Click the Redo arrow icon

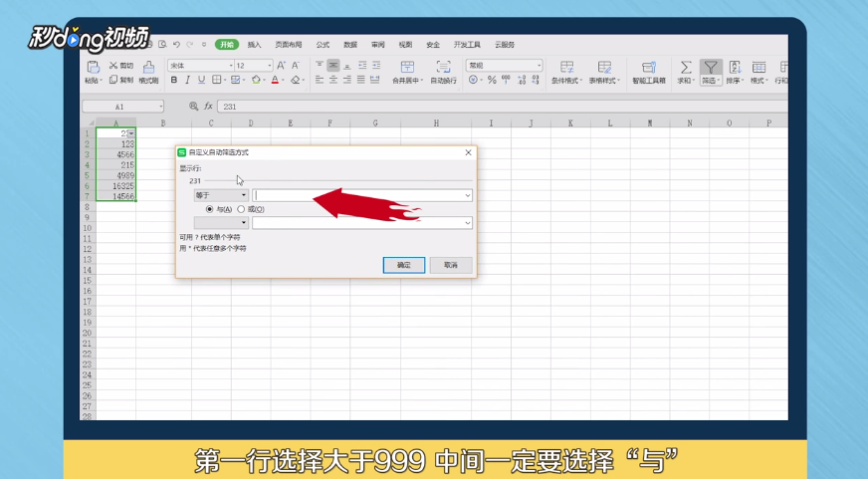point(190,44)
